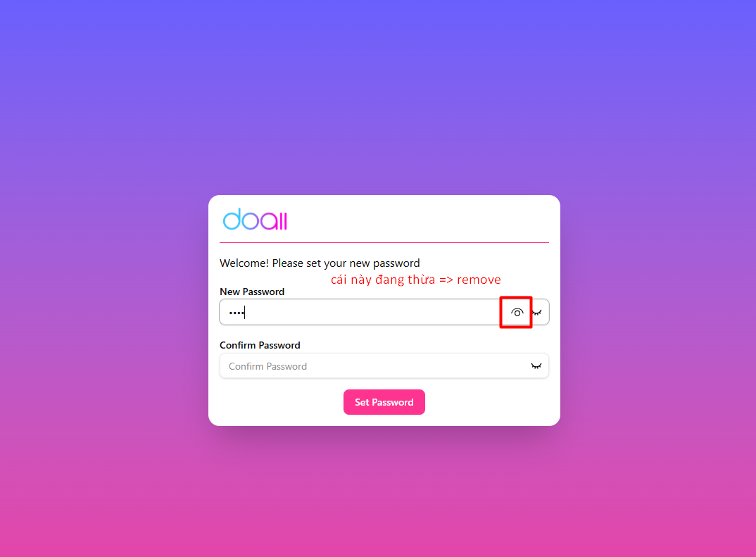Click the masked dots in New Password
756x557 pixels.
(237, 313)
